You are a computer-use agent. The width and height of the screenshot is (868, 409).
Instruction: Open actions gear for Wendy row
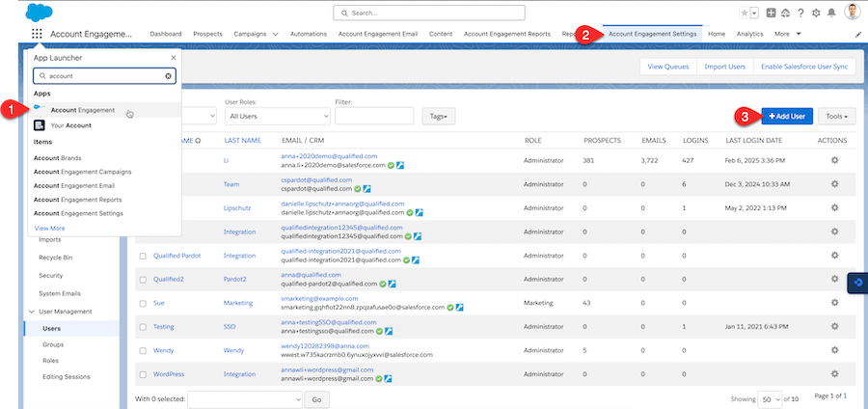[x=835, y=350]
